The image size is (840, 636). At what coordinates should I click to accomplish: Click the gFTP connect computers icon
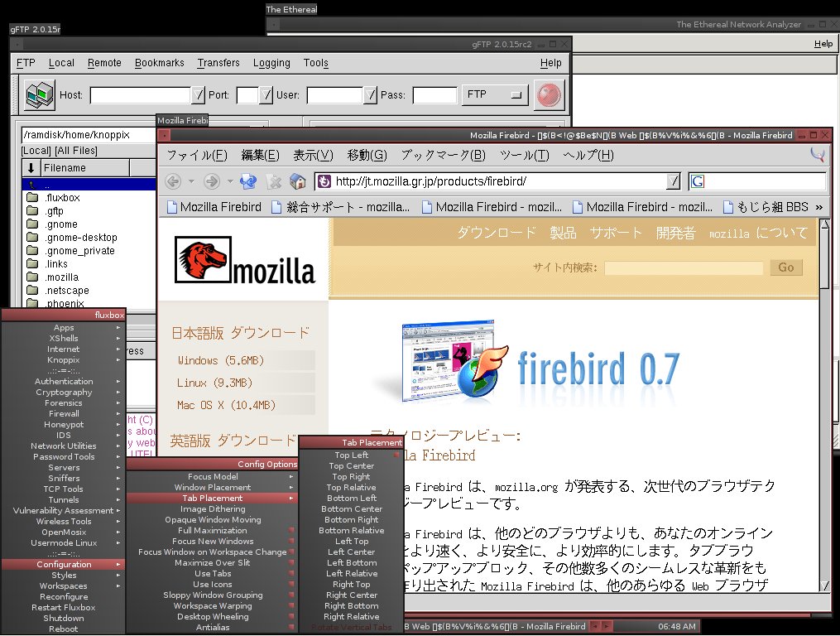pos(39,95)
